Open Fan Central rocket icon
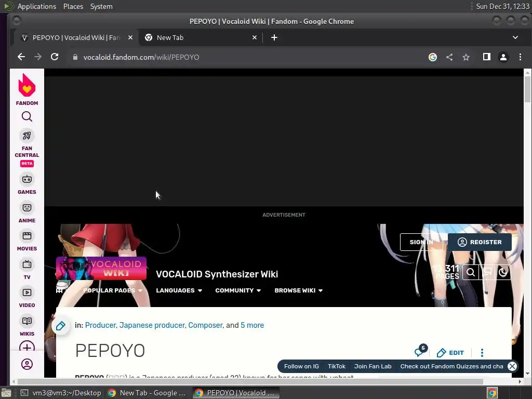Viewport: 532px width, 399px height. click(x=27, y=136)
